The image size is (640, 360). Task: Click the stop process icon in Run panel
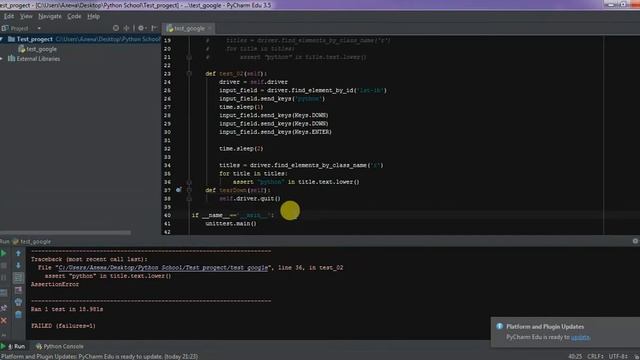coord(4,266)
